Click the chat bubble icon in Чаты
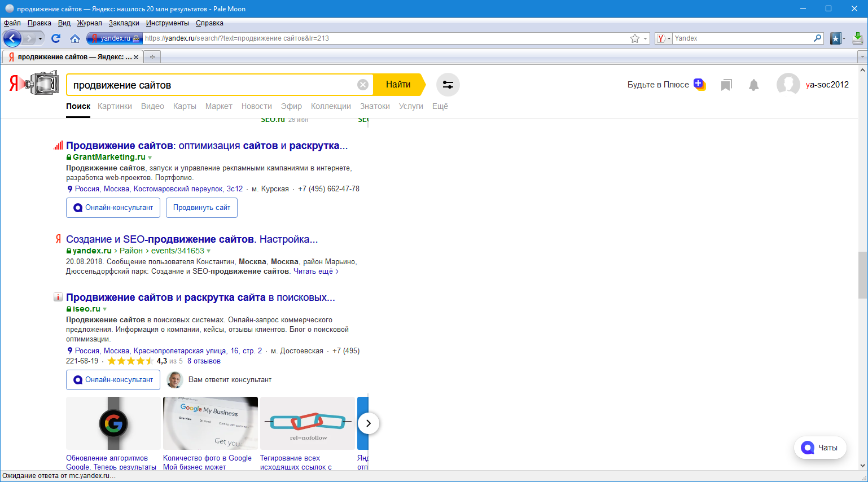The width and height of the screenshot is (868, 482). pyautogui.click(x=808, y=448)
